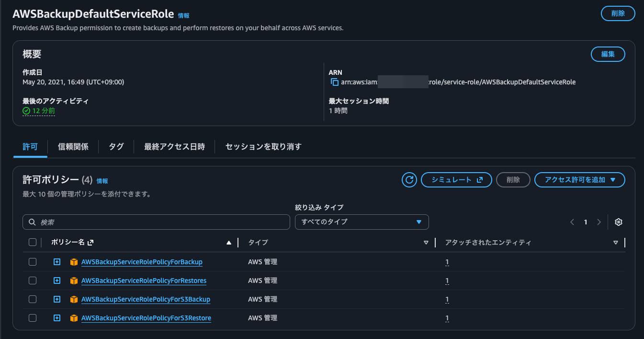
Task: Select the AWSBackupServiceRolePolicyForS3Backup row checkbox
Action: (x=32, y=299)
